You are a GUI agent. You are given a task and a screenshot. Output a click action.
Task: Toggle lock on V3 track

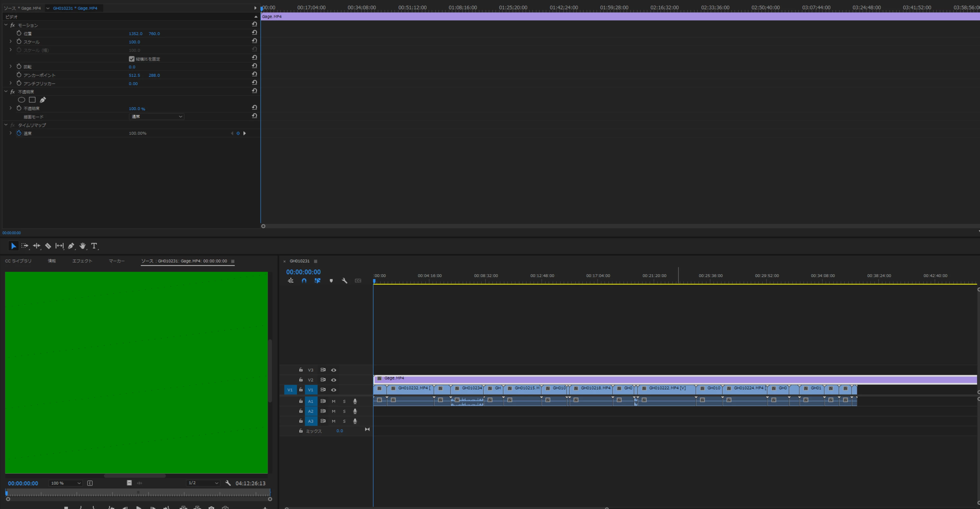[300, 370]
